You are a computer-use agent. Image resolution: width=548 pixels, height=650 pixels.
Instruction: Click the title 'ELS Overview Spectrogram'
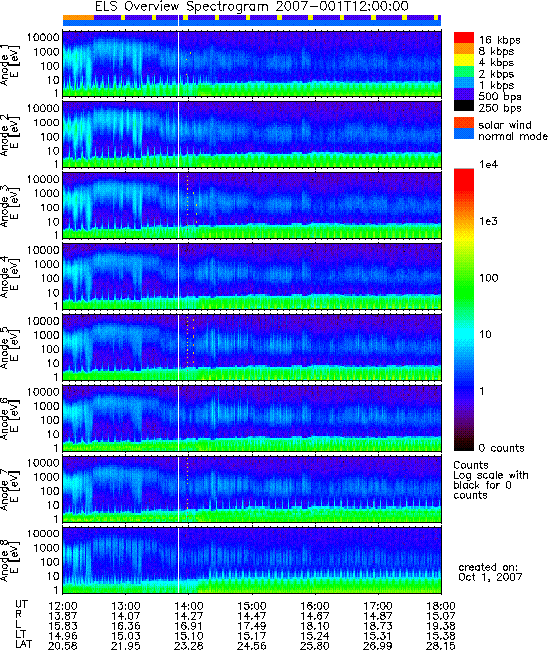pos(180,7)
